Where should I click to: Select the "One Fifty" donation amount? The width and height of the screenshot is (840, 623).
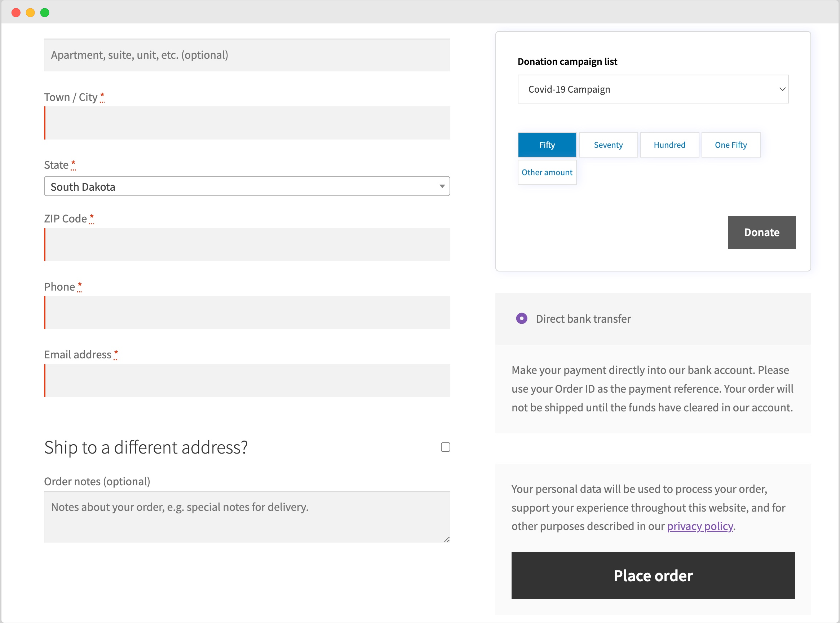pos(731,145)
